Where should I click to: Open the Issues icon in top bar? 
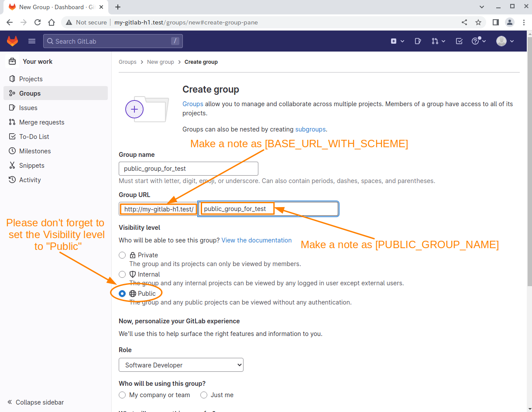pos(418,41)
